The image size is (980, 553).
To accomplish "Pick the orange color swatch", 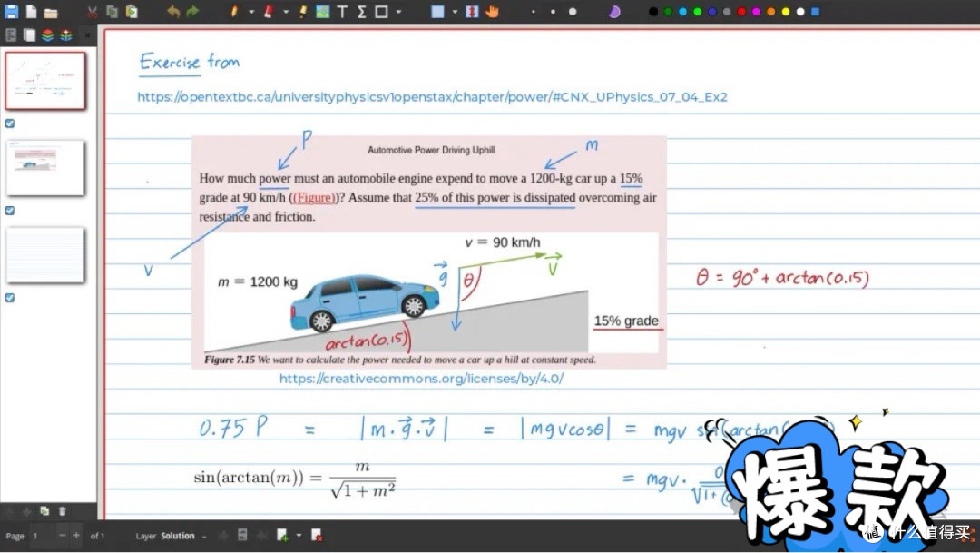I will point(770,11).
